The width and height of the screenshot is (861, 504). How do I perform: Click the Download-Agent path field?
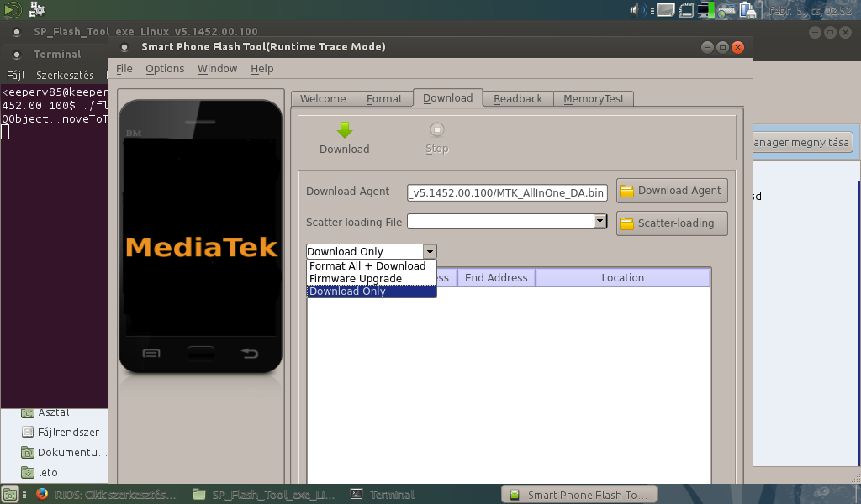pos(507,192)
